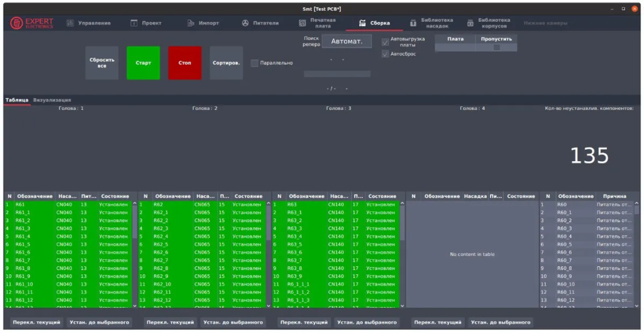The height and width of the screenshot is (333, 644).
Task: Uncheck the Автосброс checkbox
Action: click(386, 54)
